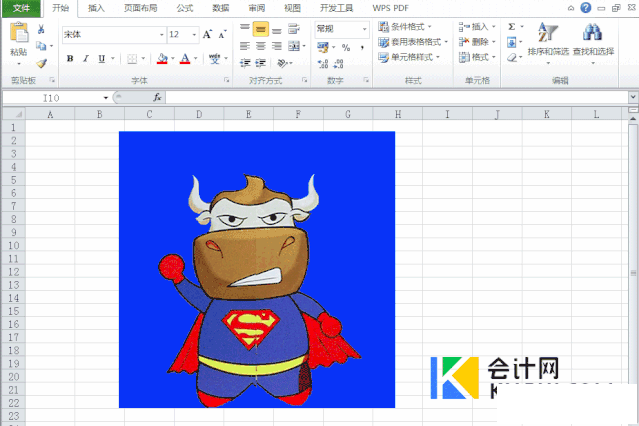Open the font color dropdown arrow
639x426 pixels.
click(196, 59)
